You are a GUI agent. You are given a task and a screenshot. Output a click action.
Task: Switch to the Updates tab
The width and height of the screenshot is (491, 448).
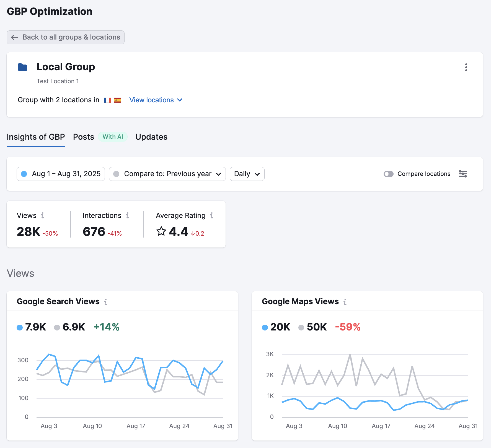[x=151, y=137]
